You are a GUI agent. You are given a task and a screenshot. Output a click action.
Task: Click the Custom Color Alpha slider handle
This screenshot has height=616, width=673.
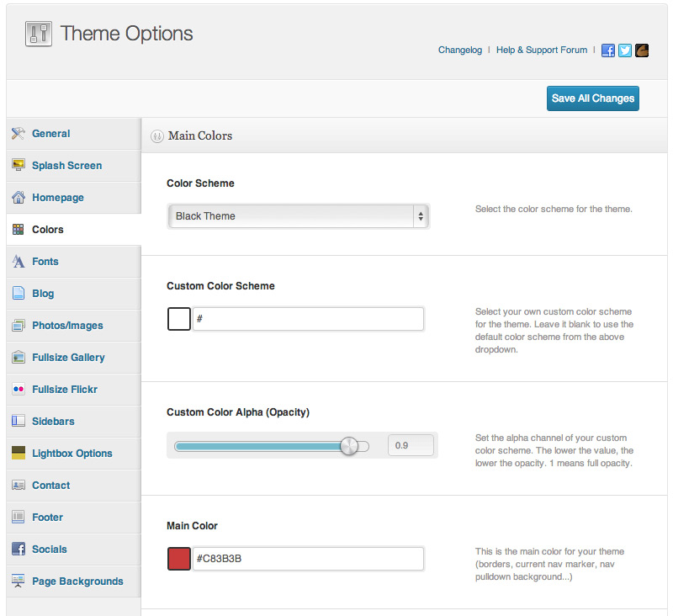(x=349, y=447)
